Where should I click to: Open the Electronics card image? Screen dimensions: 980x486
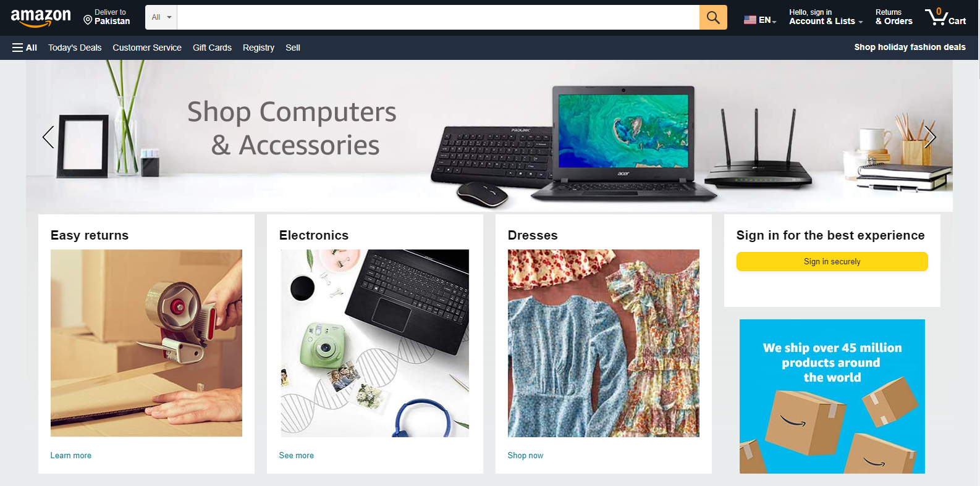click(x=375, y=343)
